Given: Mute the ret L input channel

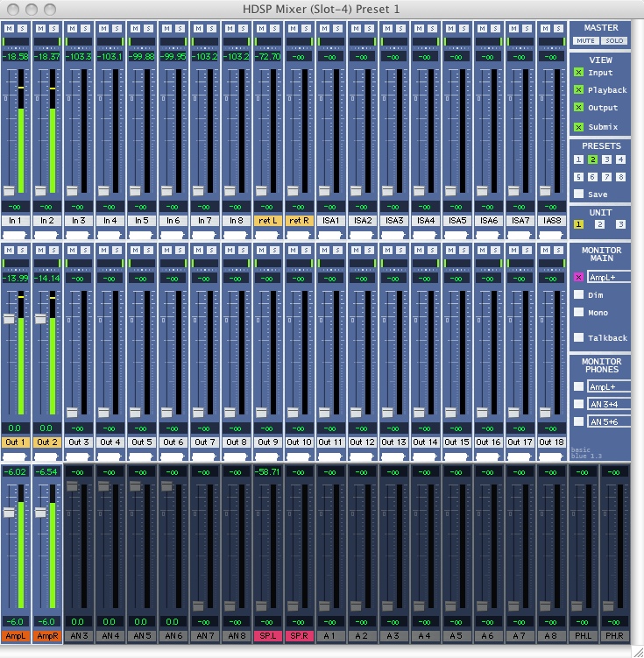Looking at the screenshot, I should click(x=261, y=28).
